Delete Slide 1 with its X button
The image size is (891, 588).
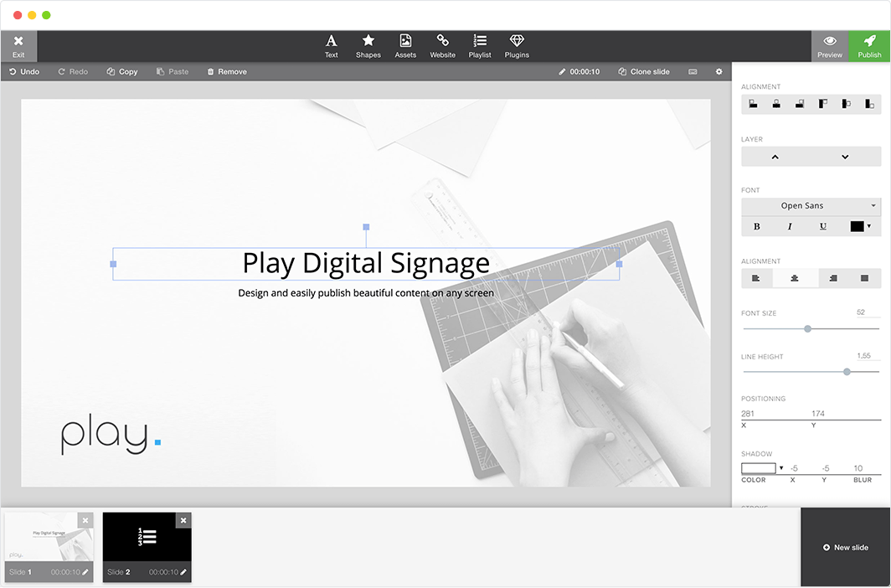coord(85,520)
